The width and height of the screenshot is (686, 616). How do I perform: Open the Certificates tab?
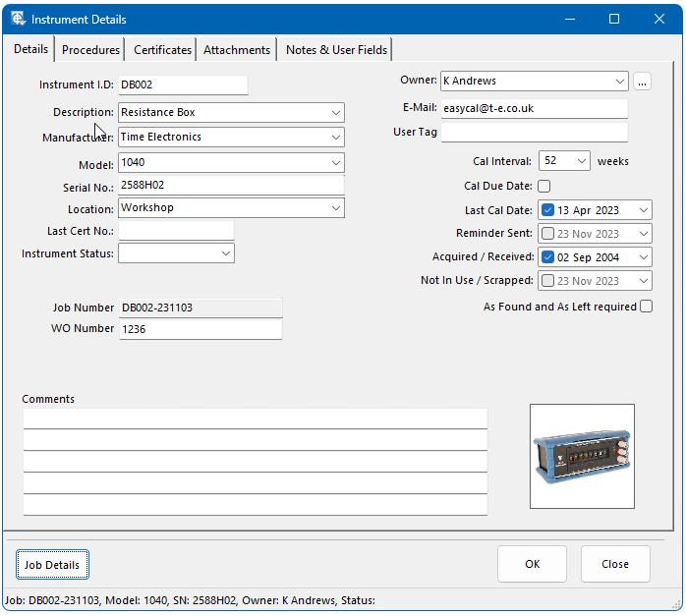click(x=162, y=50)
